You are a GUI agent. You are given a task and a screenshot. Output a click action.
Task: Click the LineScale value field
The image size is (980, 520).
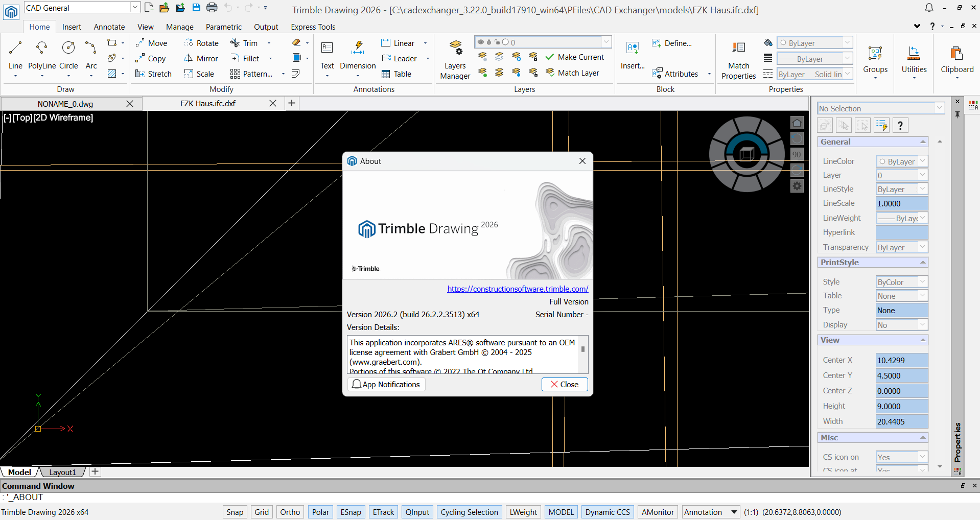(x=902, y=203)
